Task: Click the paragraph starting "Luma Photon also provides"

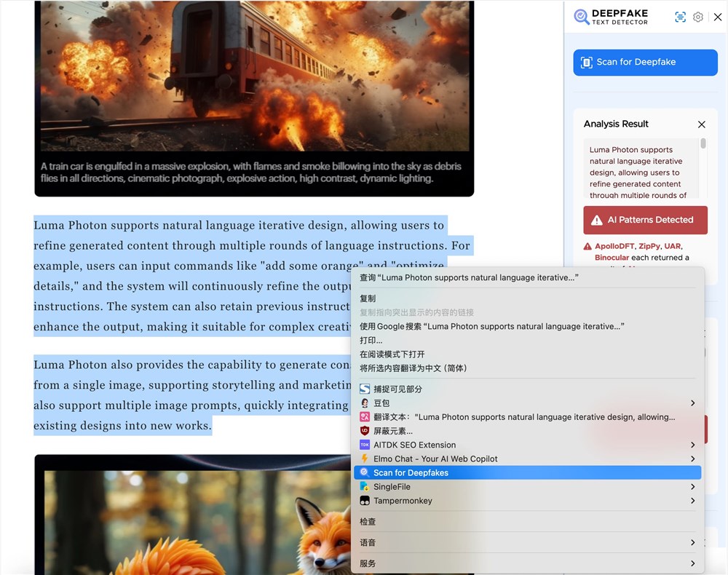Action: [x=192, y=395]
